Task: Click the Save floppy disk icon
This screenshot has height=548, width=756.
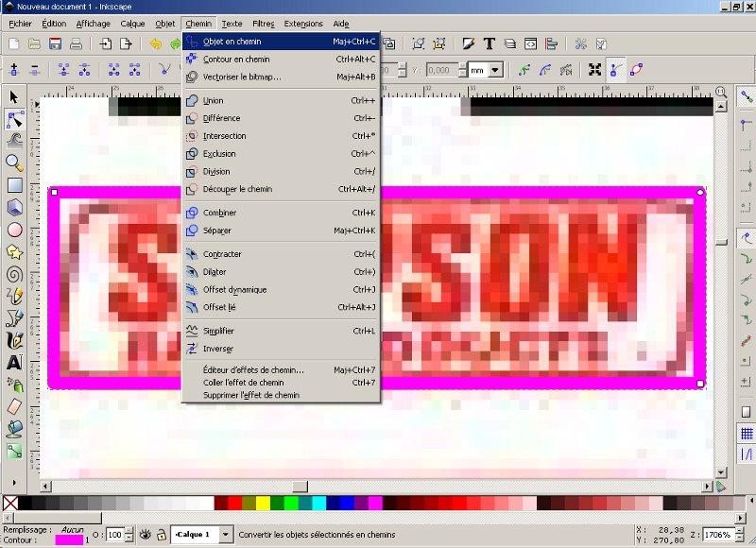Action: [x=55, y=43]
